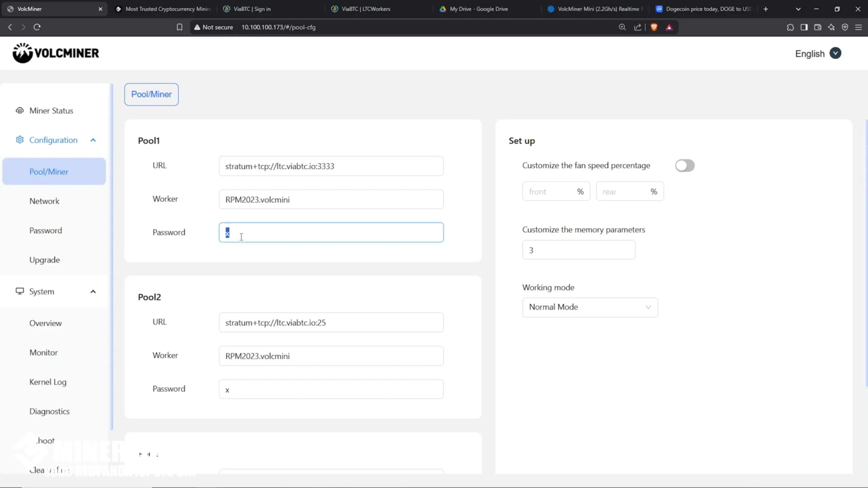The height and width of the screenshot is (488, 868).
Task: Open Network configuration page
Action: point(44,201)
